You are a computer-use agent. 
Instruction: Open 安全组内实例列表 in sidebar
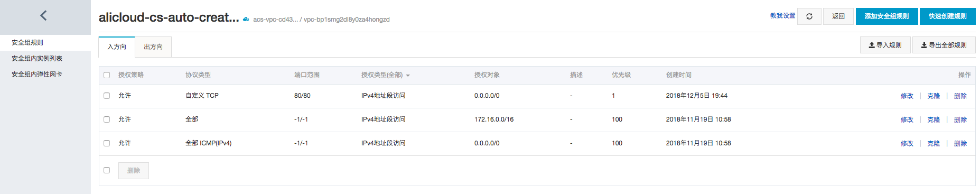coord(37,58)
